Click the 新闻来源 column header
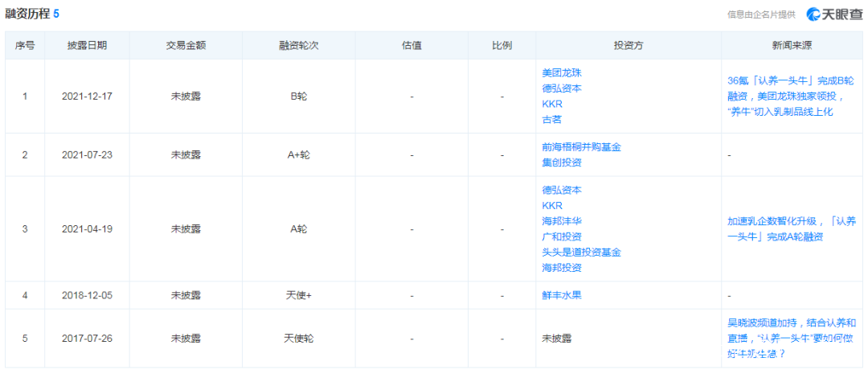The height and width of the screenshot is (370, 868). (x=792, y=45)
